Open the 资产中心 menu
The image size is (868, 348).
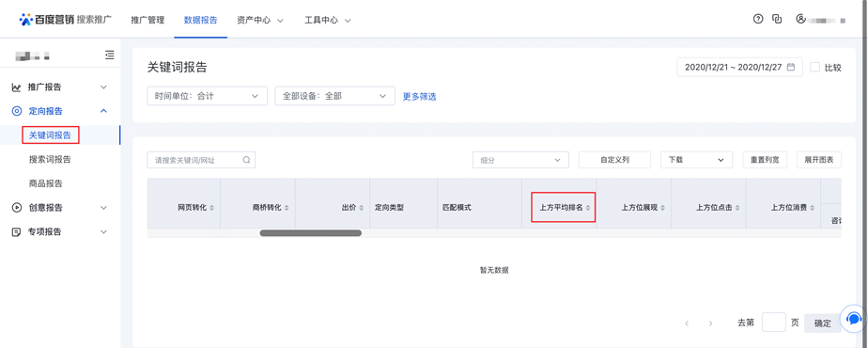[x=259, y=20]
